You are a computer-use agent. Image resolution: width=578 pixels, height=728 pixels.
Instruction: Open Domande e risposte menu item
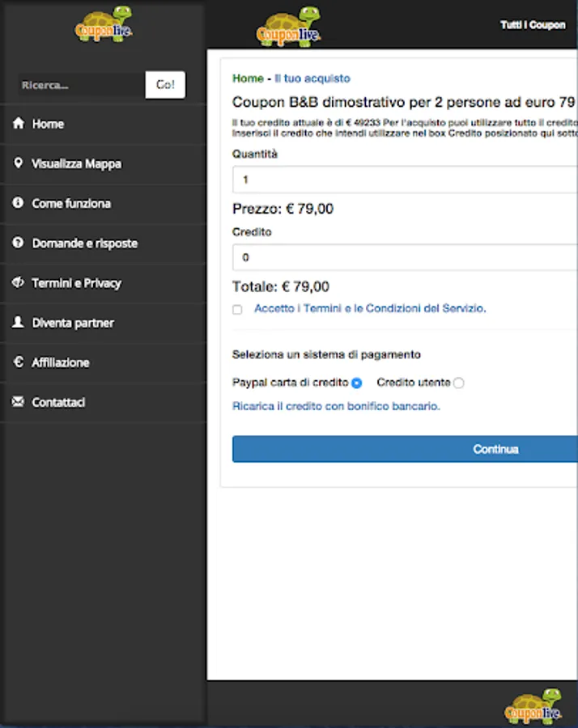pyautogui.click(x=84, y=243)
